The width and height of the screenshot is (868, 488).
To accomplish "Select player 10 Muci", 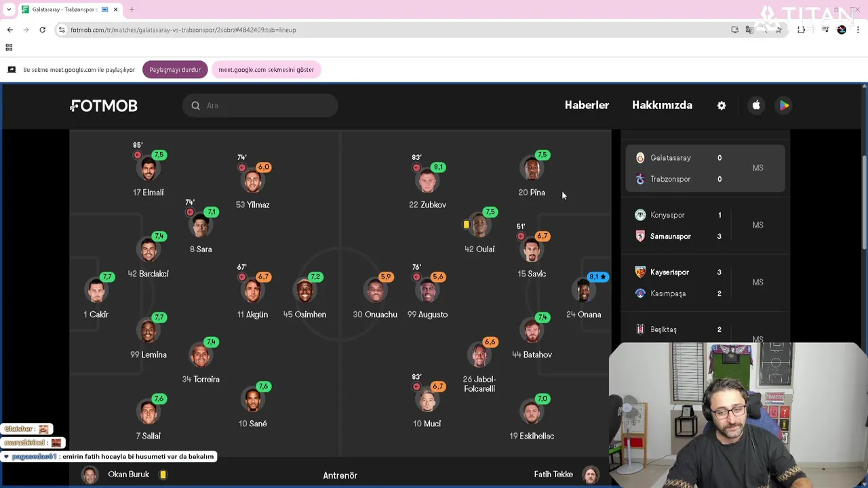I will point(427,405).
